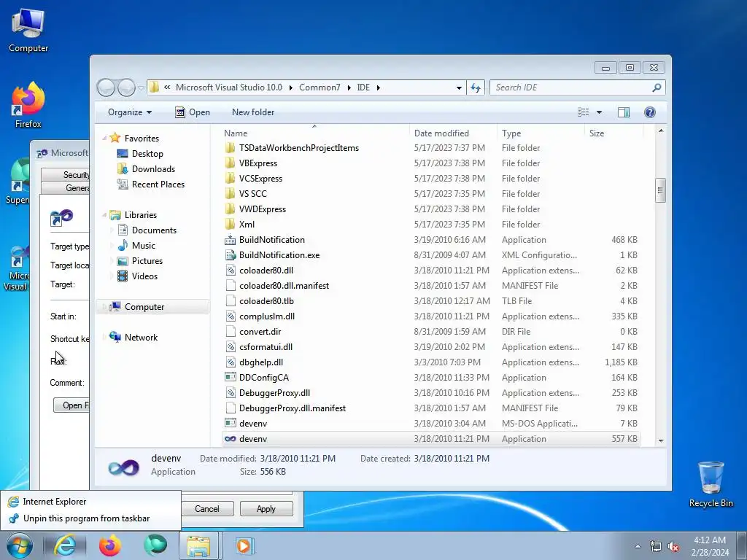Open Windows Explorer taskbar button
The image size is (747, 560).
(198, 545)
